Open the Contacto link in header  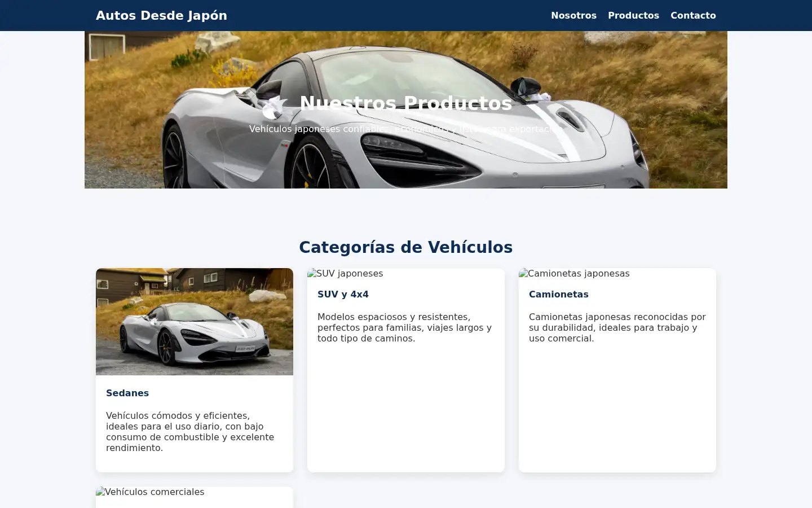coord(693,15)
